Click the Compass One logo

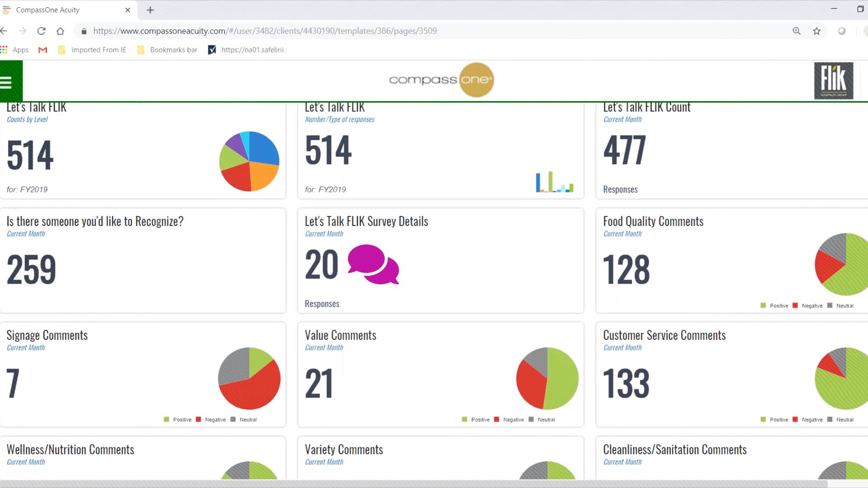pyautogui.click(x=441, y=80)
